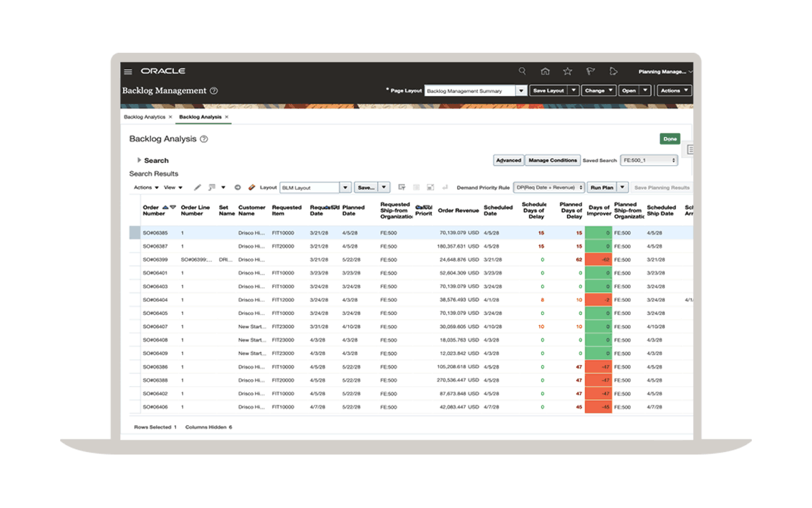Image resolution: width=812 pixels, height=508 pixels.
Task: Sort Order Number column ascending
Action: pos(166,207)
